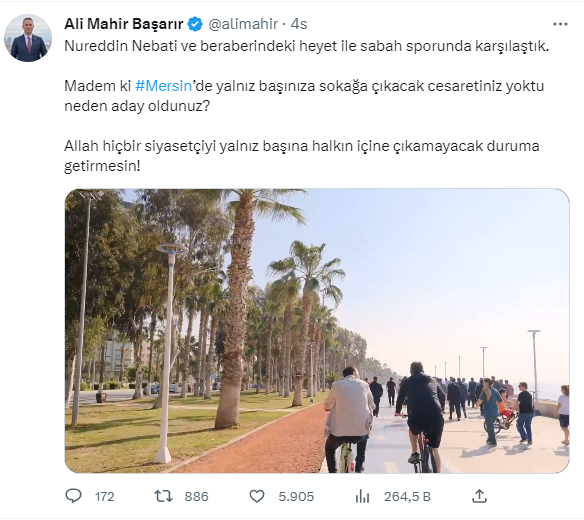584x520 pixels.
Task: Click the reply speech bubble icon
Action: click(73, 496)
